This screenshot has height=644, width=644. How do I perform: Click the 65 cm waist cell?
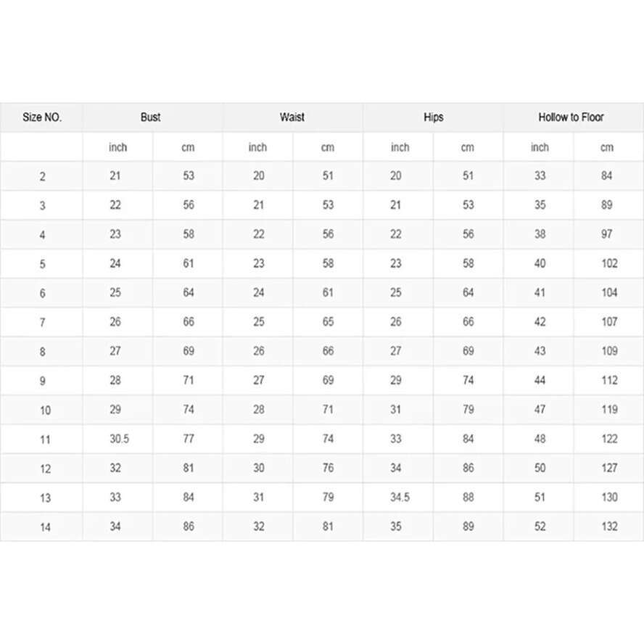(x=328, y=322)
